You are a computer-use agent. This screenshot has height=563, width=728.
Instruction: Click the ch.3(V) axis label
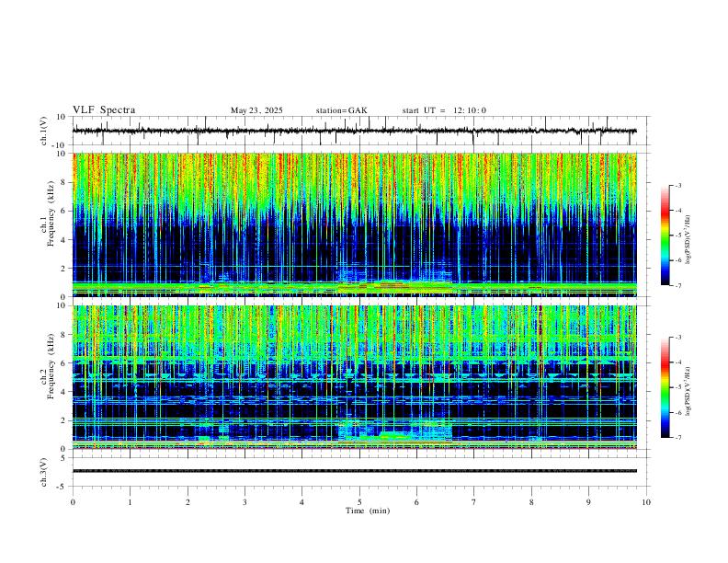44,472
